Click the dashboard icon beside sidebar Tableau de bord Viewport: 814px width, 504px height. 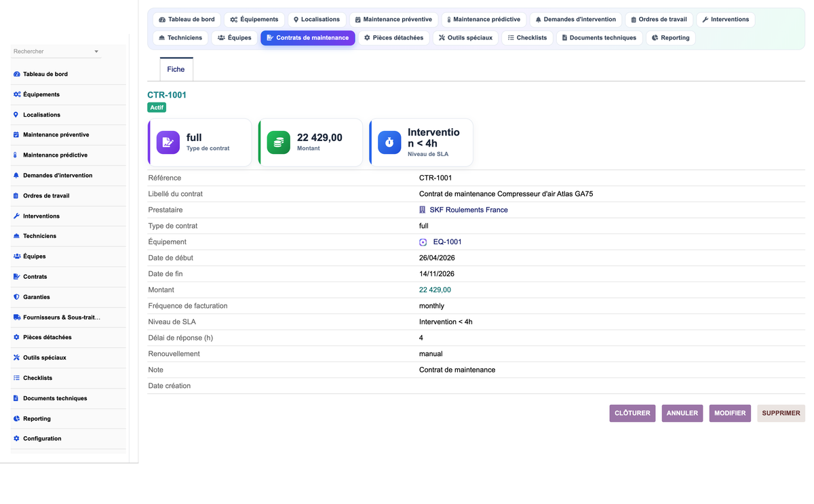17,74
